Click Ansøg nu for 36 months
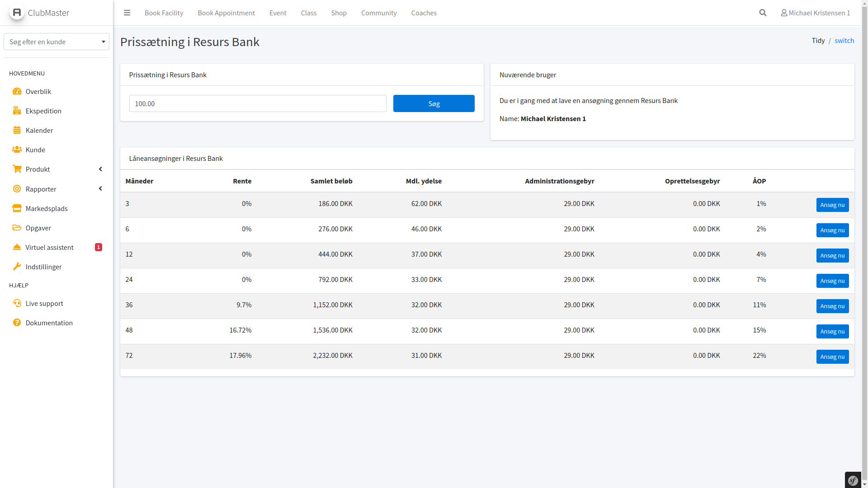This screenshot has width=868, height=488. click(832, 306)
